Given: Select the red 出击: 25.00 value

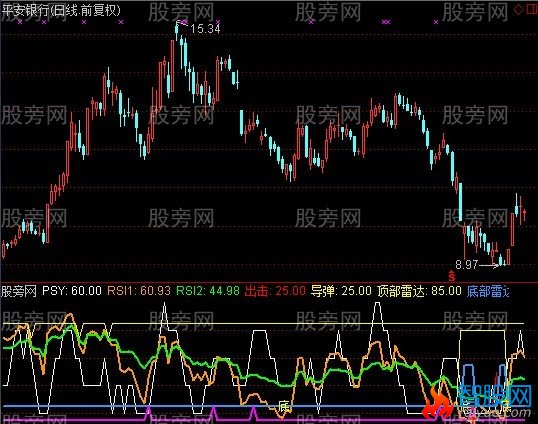Looking at the screenshot, I should 275,291.
